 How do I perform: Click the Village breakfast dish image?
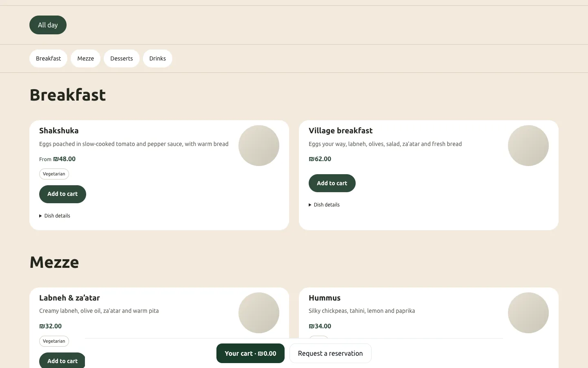528,146
